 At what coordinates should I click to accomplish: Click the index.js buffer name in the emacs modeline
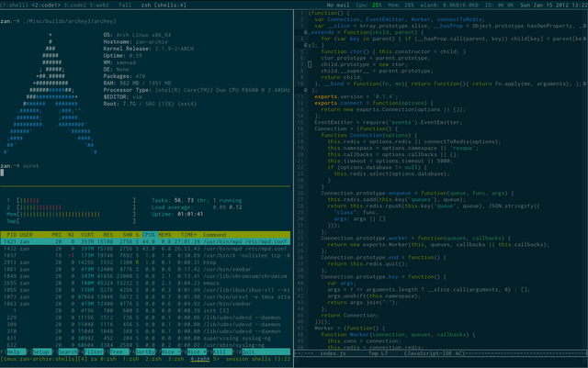[333, 353]
